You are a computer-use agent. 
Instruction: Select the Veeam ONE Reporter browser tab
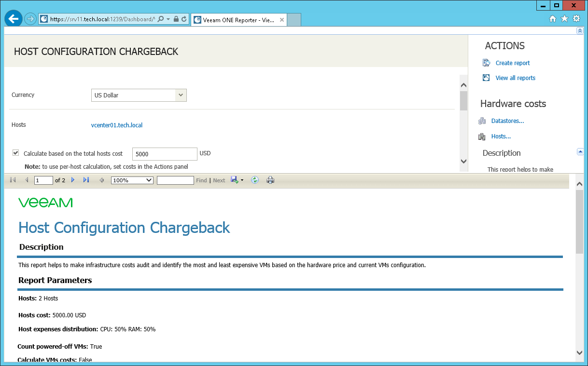pyautogui.click(x=239, y=20)
